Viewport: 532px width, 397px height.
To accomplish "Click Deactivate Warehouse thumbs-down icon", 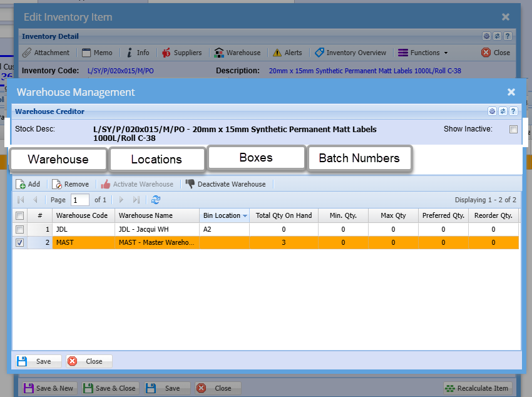I will [x=190, y=185].
